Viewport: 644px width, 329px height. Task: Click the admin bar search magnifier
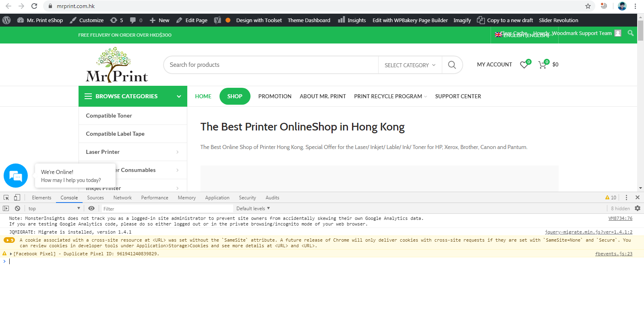point(631,33)
